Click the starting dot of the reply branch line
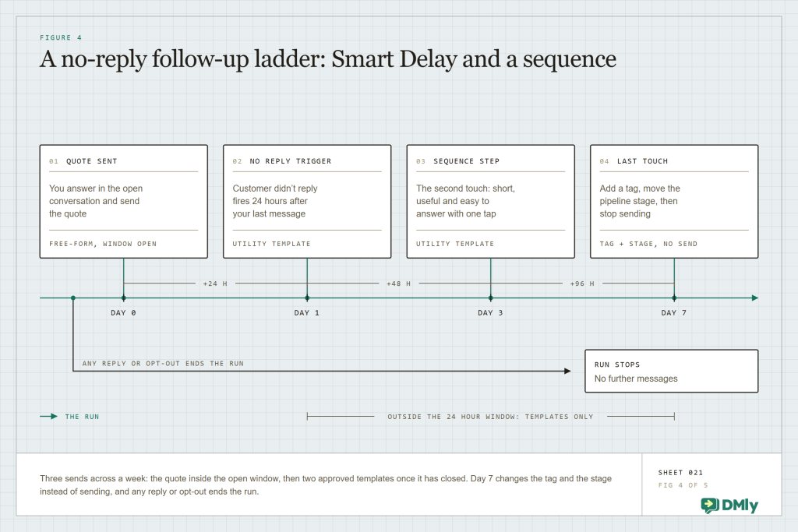Viewport: 798px width, 532px height. point(73,298)
